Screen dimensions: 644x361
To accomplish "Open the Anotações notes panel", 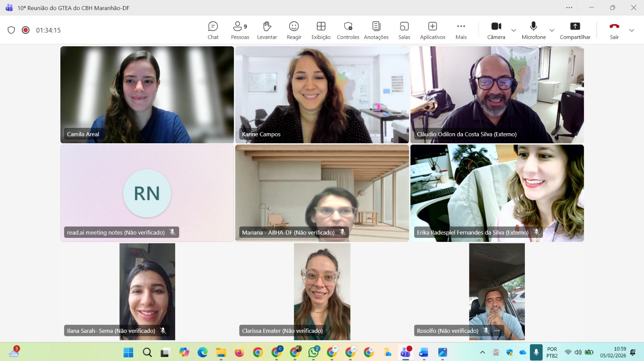I will 376,30.
